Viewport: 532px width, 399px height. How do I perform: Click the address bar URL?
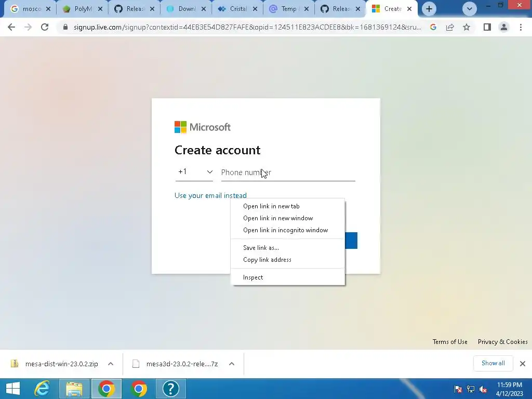pyautogui.click(x=247, y=27)
